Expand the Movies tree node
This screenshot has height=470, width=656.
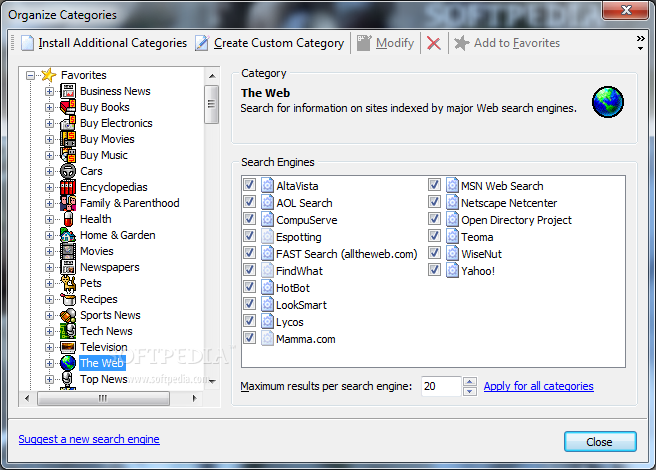[x=49, y=251]
